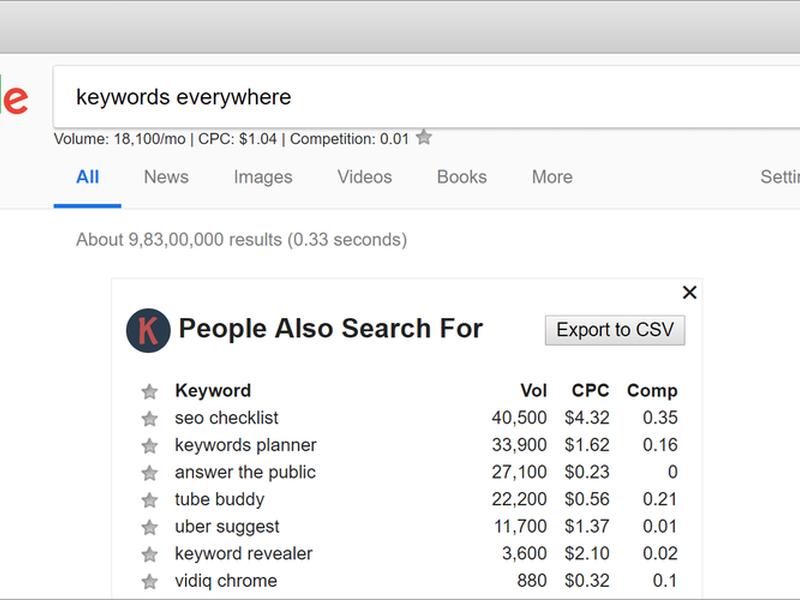Click the Keyword column header
800x600 pixels.
pos(213,391)
